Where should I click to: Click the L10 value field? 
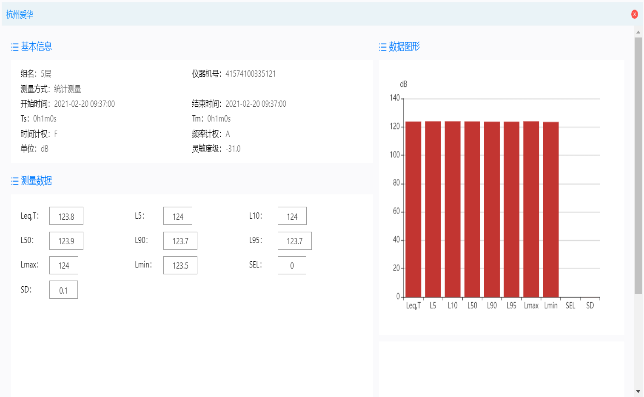(x=292, y=216)
